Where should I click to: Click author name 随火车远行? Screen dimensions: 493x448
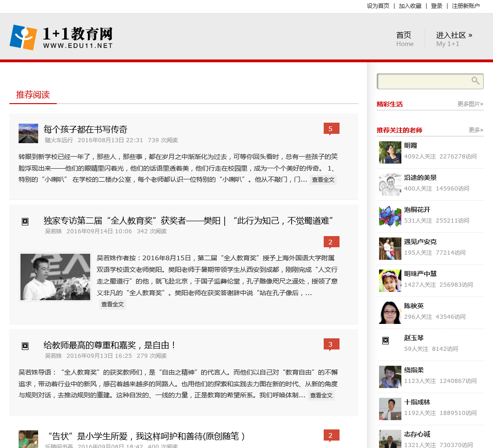[x=59, y=140]
